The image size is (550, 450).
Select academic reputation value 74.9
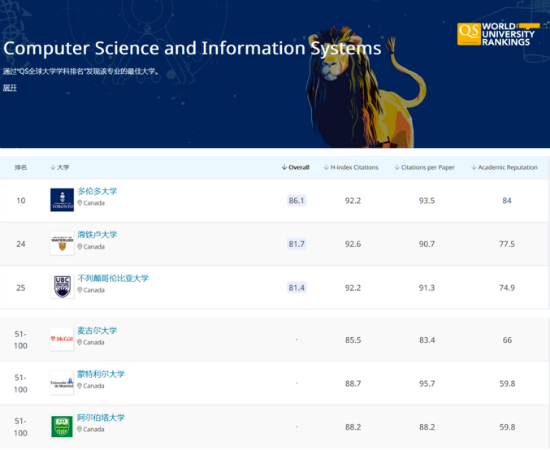click(x=507, y=288)
